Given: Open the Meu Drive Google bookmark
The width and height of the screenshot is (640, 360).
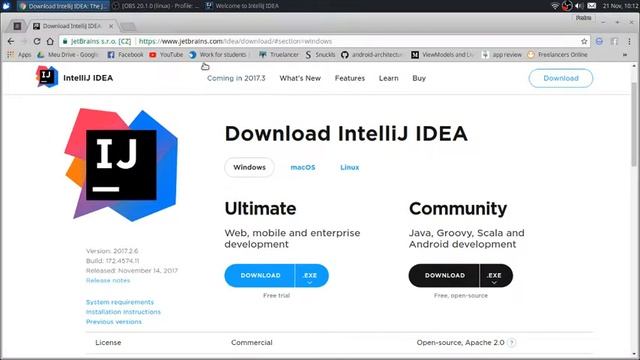Looking at the screenshot, I should pyautogui.click(x=68, y=55).
